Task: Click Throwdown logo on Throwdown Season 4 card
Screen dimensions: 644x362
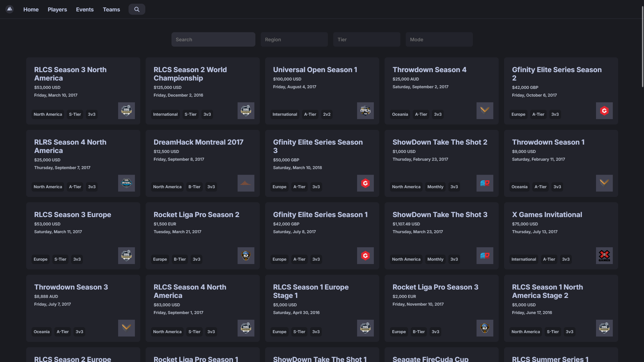Action: point(485,111)
